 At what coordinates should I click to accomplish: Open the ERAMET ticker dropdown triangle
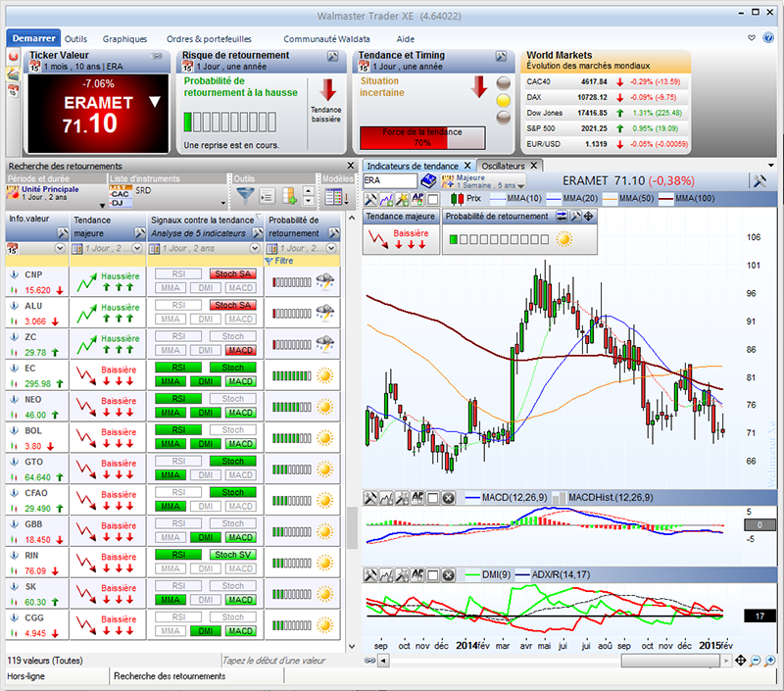click(x=155, y=102)
